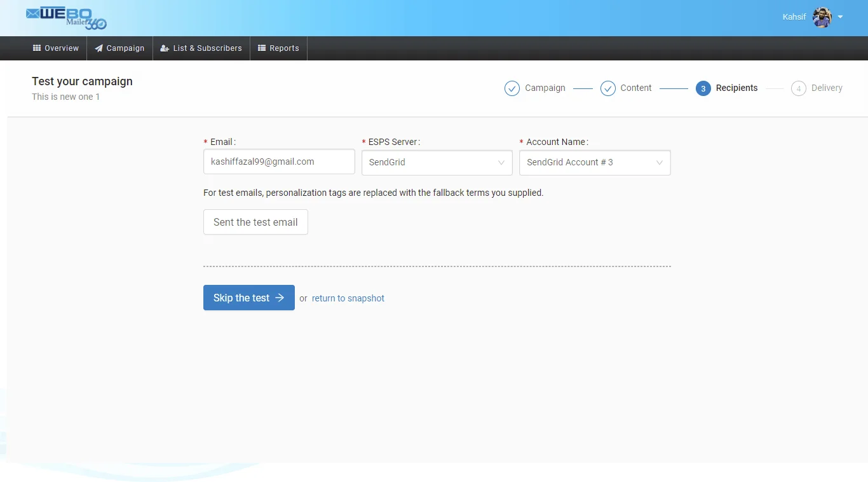Open the ESPS Server dropdown
Screen dimensions: 868x482
(437, 163)
